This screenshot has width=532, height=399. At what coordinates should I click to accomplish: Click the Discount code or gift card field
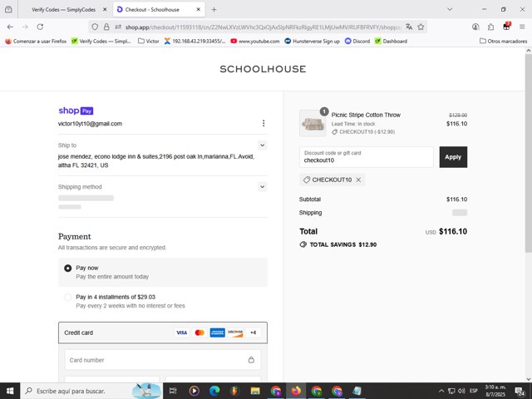click(366, 157)
